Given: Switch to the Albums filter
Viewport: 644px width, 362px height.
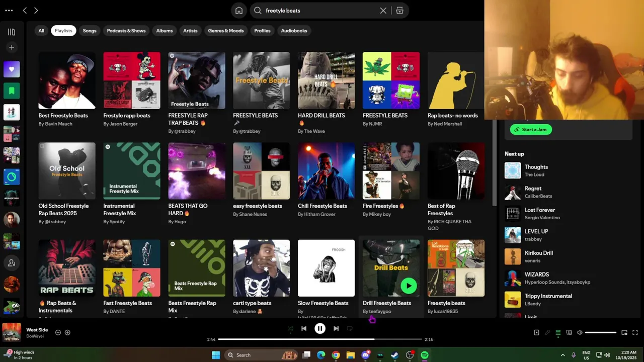Looking at the screenshot, I should point(165,31).
